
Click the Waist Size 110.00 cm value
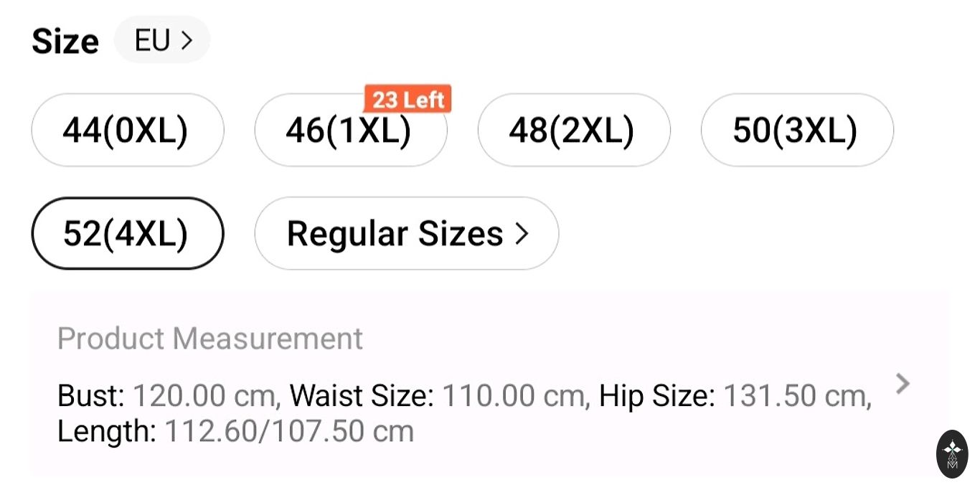pos(513,396)
